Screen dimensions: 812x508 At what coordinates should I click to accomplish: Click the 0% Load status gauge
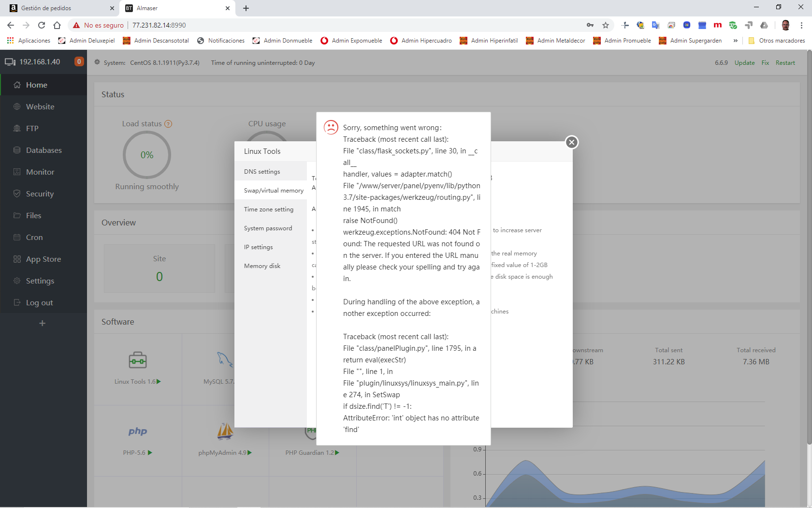[147, 155]
